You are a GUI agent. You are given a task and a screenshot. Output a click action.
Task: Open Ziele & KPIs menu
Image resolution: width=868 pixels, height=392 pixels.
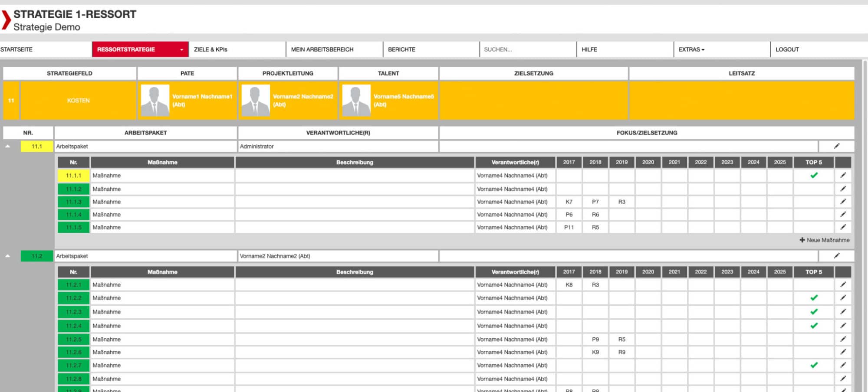click(210, 49)
